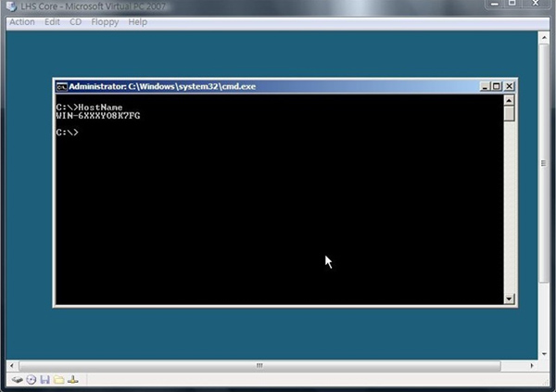This screenshot has width=556, height=392.
Task: Click the horizontal scrollbar left arrow
Action: [11, 365]
